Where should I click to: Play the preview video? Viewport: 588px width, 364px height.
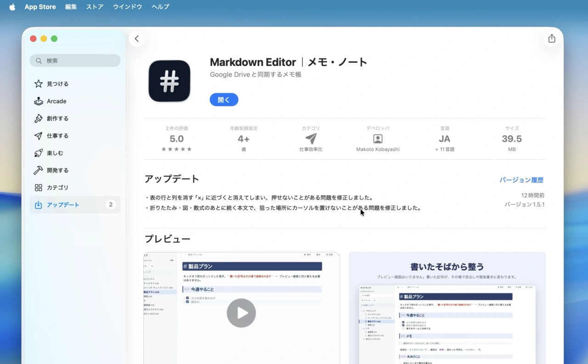(x=241, y=313)
